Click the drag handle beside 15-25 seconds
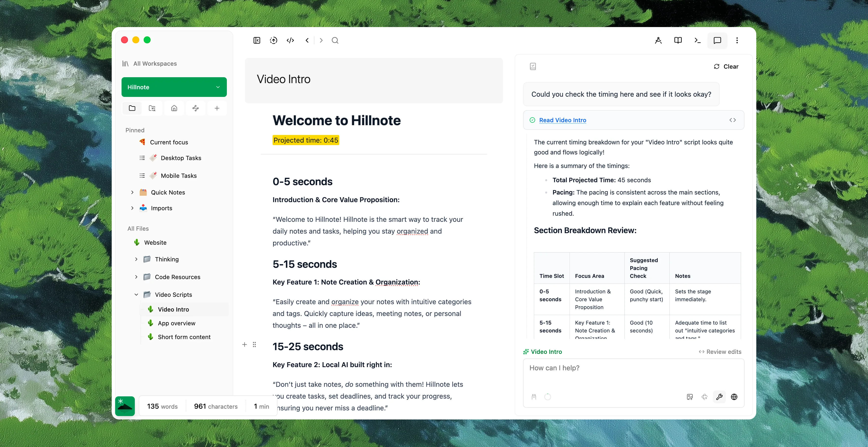Image resolution: width=868 pixels, height=447 pixels. click(254, 345)
